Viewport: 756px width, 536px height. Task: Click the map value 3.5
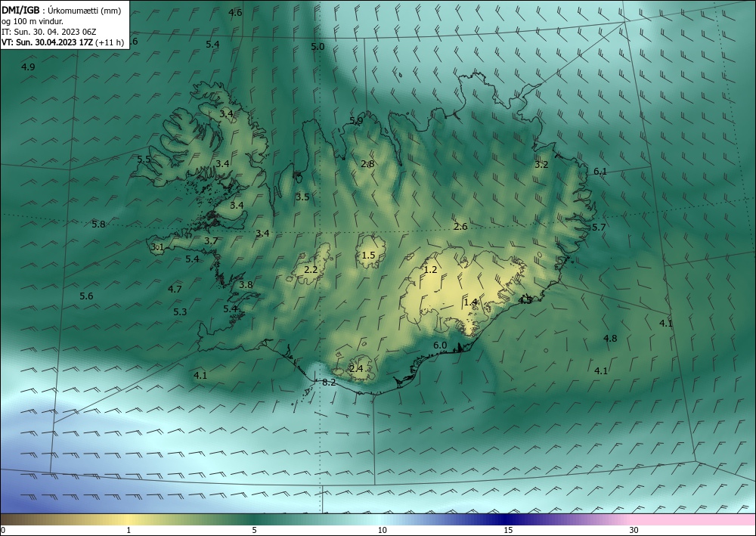[x=303, y=197]
